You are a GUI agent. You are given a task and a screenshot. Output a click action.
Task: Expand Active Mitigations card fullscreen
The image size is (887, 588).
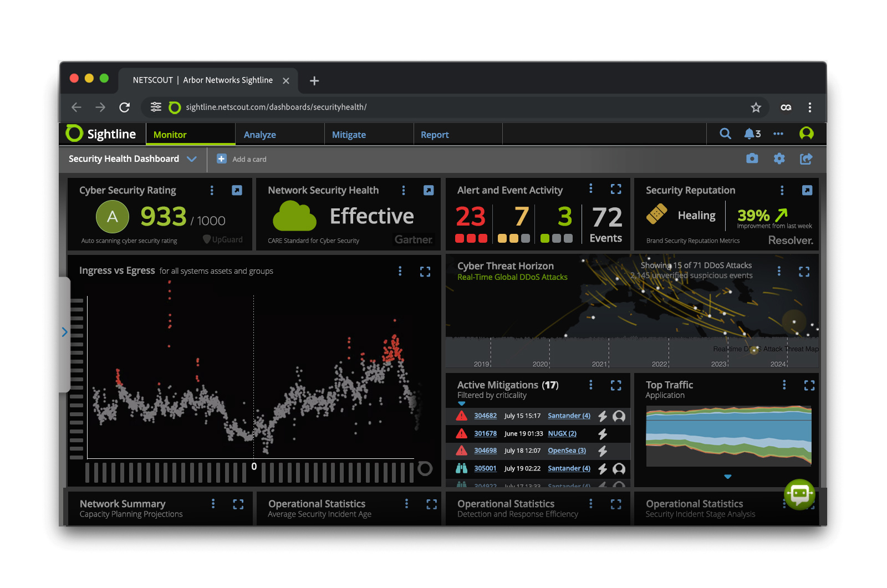tap(616, 385)
